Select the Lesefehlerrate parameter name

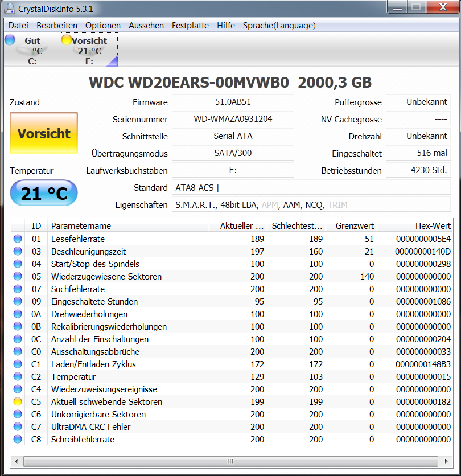point(78,239)
